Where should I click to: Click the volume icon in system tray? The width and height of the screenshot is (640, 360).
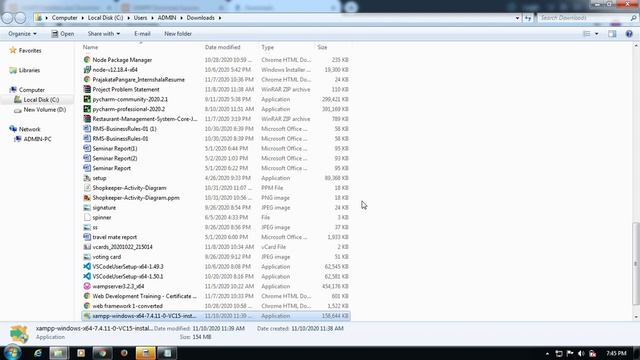(581, 353)
